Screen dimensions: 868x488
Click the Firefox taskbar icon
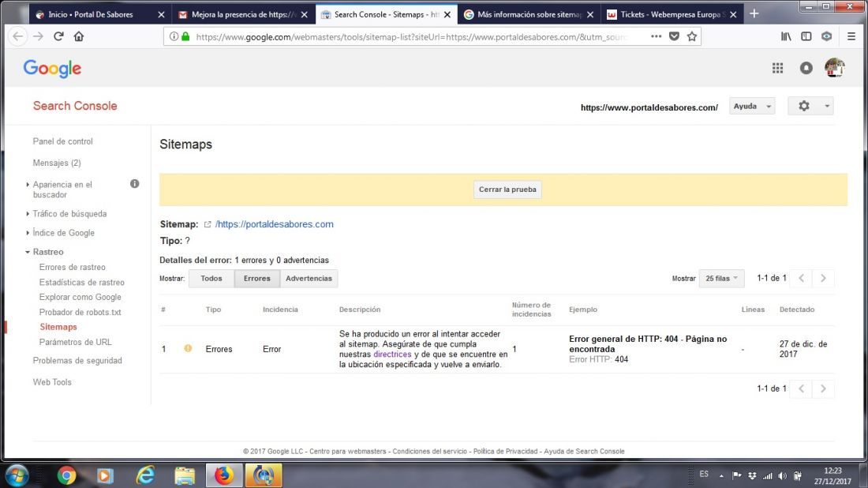pyautogui.click(x=224, y=476)
